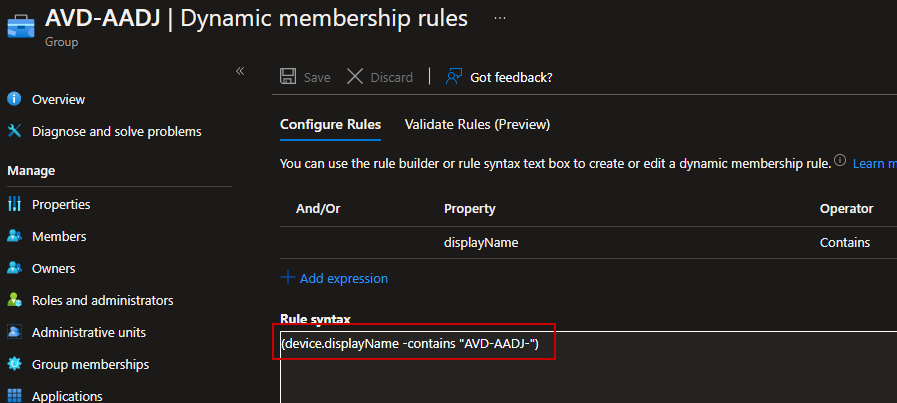The width and height of the screenshot is (897, 403).
Task: Switch to the Validate Rules (Preview) tab
Action: click(x=477, y=125)
